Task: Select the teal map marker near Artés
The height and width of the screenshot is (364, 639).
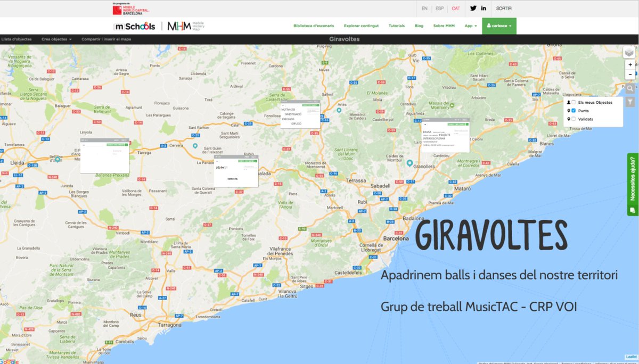Action: [x=339, y=111]
